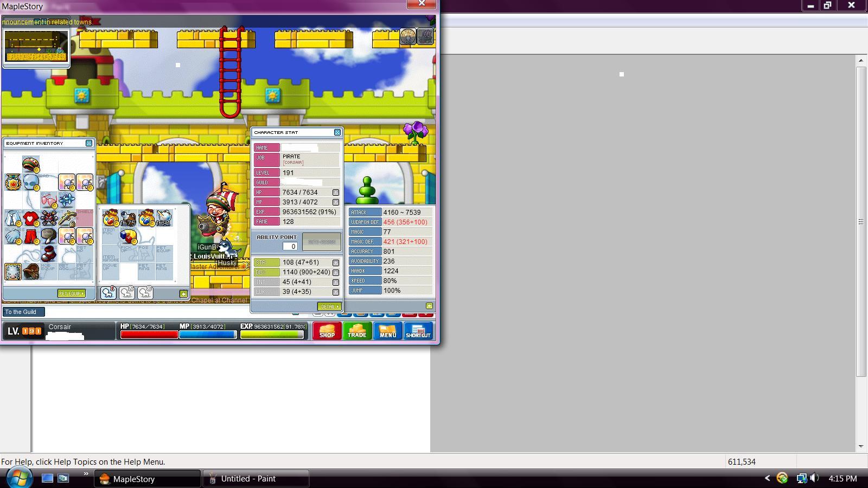Collapse the detailed stats panel arrow

click(429, 306)
